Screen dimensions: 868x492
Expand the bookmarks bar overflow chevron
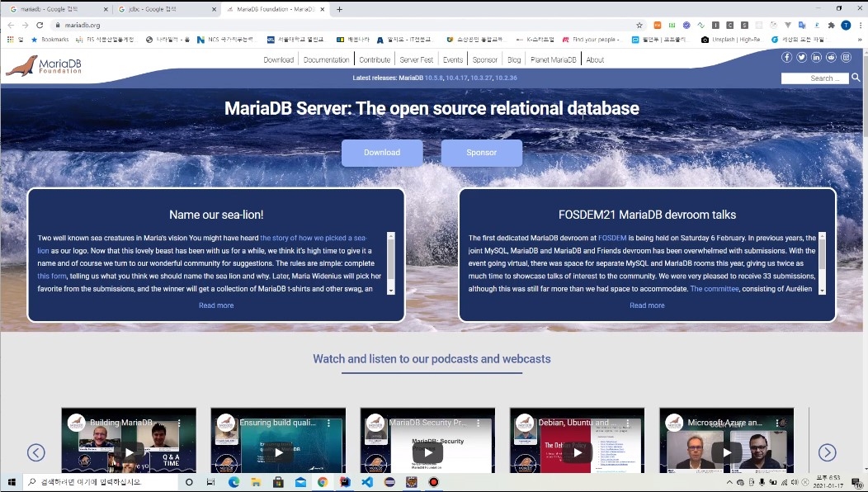pyautogui.click(x=860, y=40)
